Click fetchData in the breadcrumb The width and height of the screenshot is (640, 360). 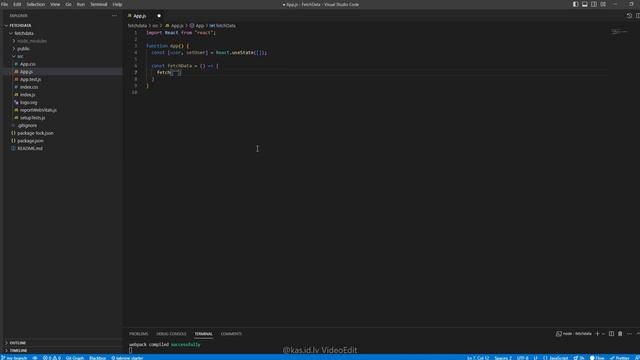point(222,26)
